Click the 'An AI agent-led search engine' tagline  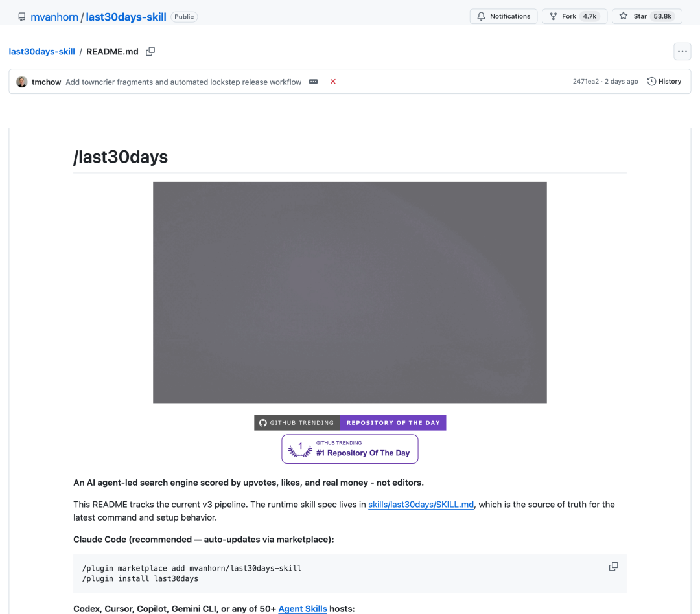[x=249, y=483]
